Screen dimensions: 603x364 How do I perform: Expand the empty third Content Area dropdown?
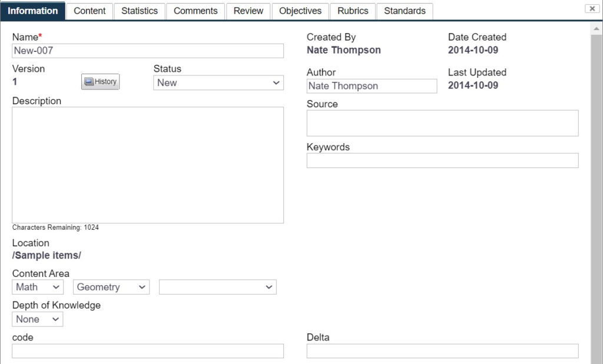tap(218, 287)
